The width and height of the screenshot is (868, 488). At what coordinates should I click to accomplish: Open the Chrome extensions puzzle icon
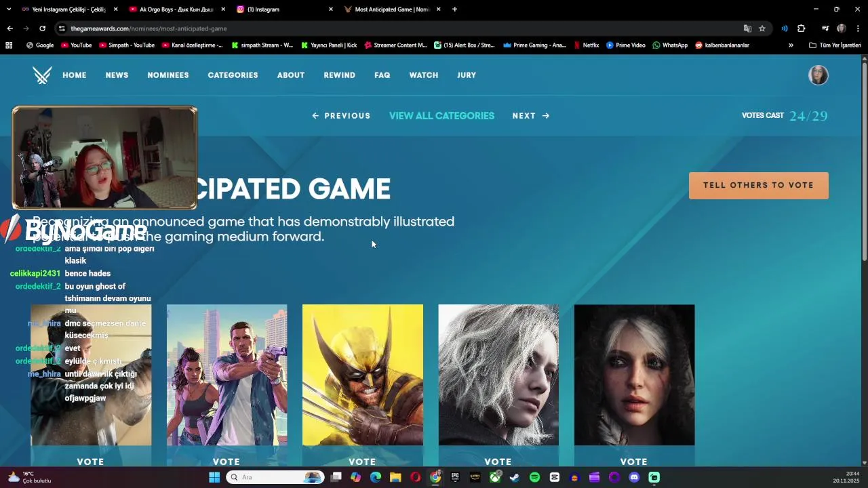pos(802,28)
